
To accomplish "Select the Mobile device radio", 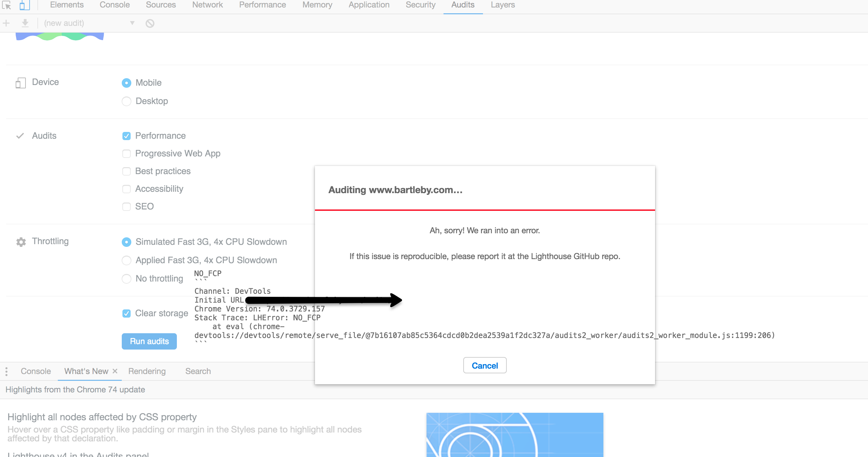I will 127,83.
